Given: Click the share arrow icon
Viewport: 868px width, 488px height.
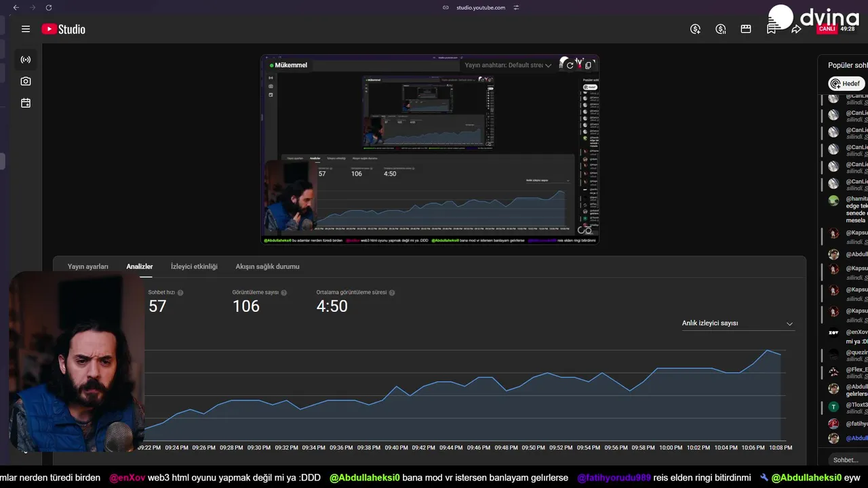Looking at the screenshot, I should 796,29.
